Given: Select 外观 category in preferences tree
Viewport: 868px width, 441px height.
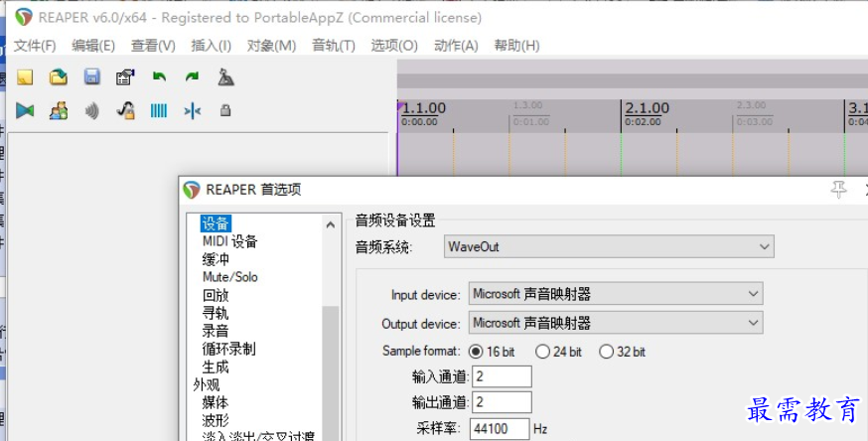Looking at the screenshot, I should (x=206, y=384).
